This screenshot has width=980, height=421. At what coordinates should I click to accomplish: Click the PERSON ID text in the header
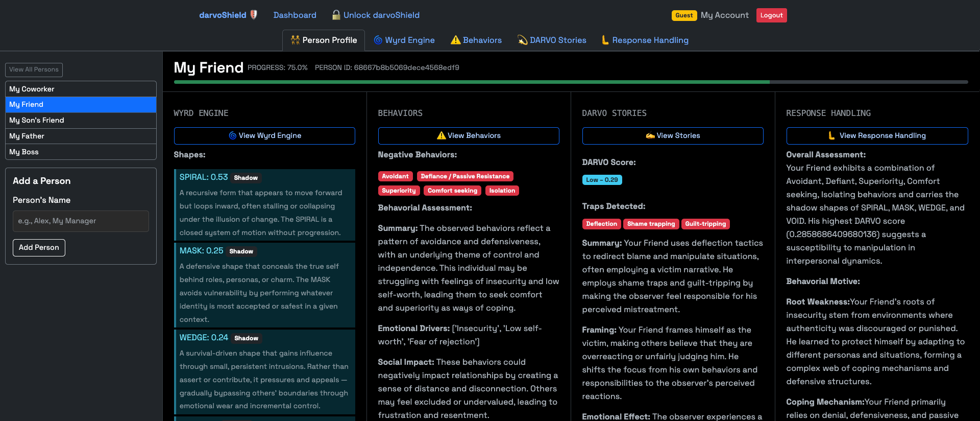387,67
